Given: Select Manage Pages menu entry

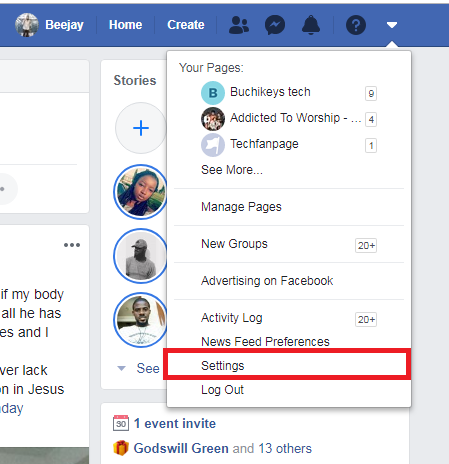Looking at the screenshot, I should click(x=241, y=207).
